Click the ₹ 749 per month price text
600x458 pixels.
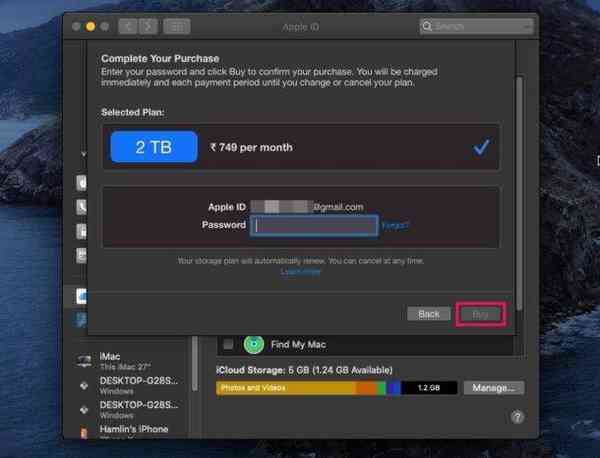click(x=251, y=147)
